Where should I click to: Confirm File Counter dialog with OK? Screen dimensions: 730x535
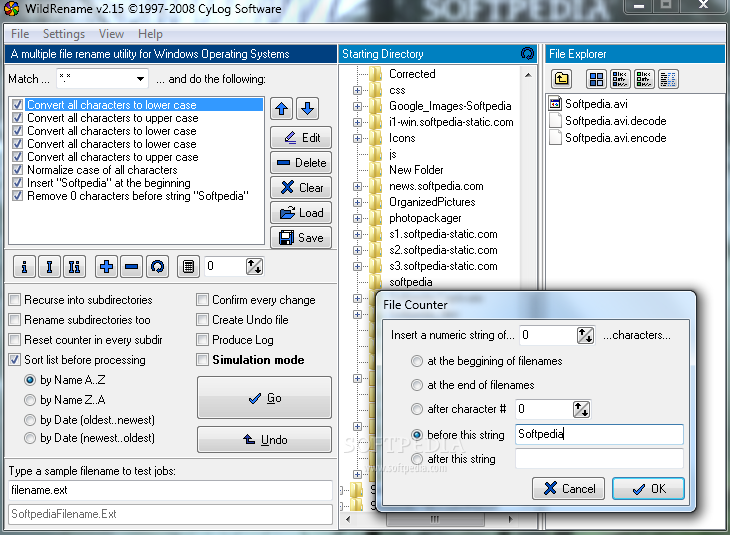click(x=648, y=488)
